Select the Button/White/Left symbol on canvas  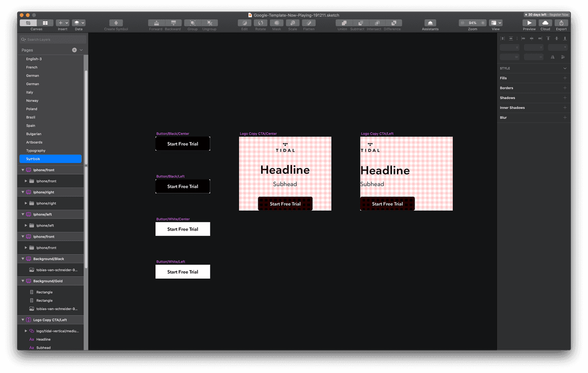183,272
